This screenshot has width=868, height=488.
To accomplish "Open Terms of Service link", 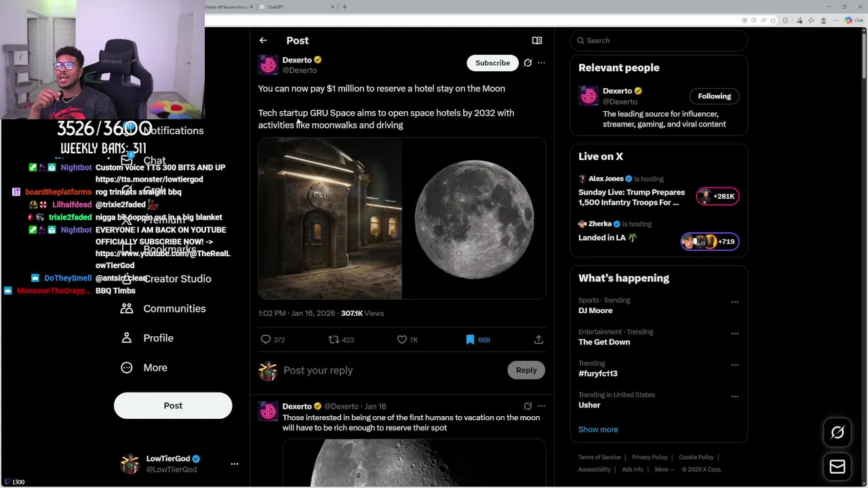I will pos(599,457).
